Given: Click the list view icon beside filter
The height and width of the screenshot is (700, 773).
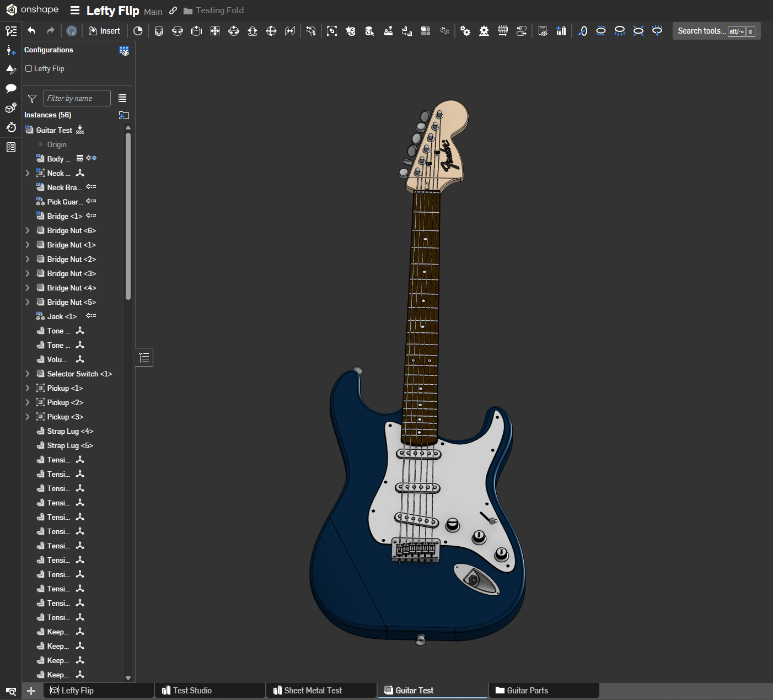Looking at the screenshot, I should coord(122,98).
